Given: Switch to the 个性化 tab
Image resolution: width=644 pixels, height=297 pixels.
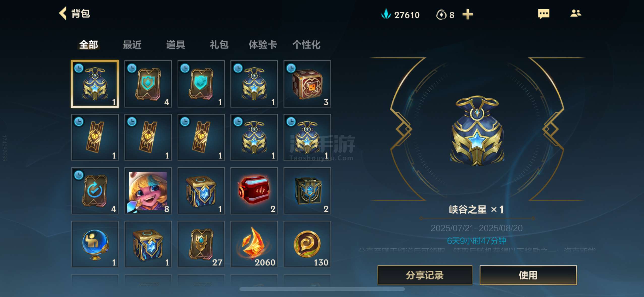Looking at the screenshot, I should click(306, 45).
